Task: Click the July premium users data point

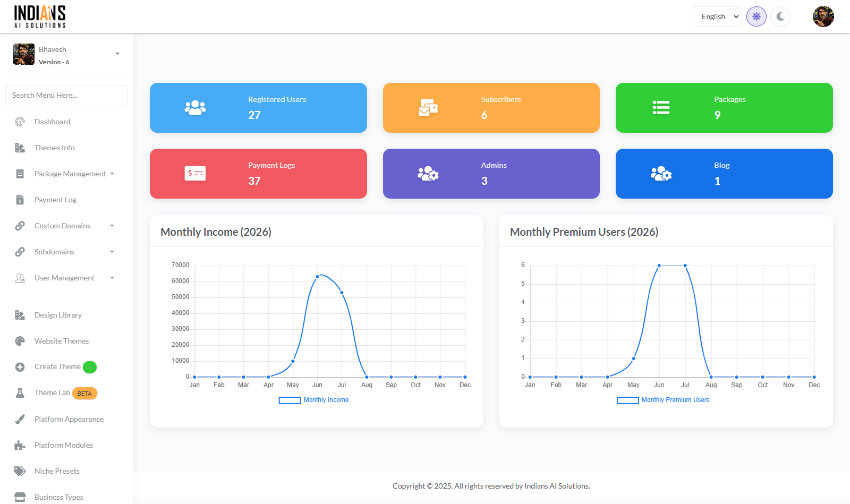Action: [x=685, y=266]
